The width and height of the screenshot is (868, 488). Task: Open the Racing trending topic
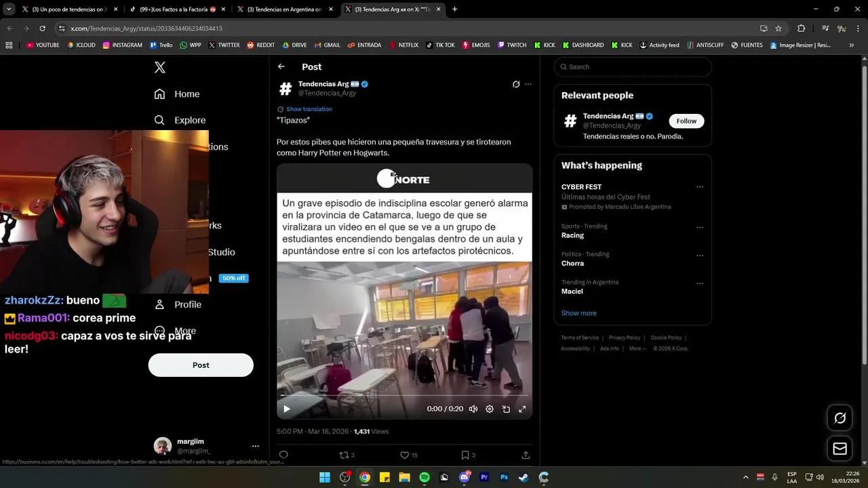coord(572,235)
